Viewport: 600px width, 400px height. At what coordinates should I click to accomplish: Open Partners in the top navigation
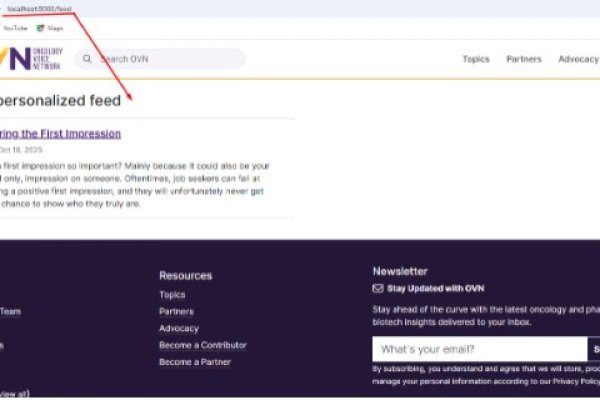coord(524,59)
